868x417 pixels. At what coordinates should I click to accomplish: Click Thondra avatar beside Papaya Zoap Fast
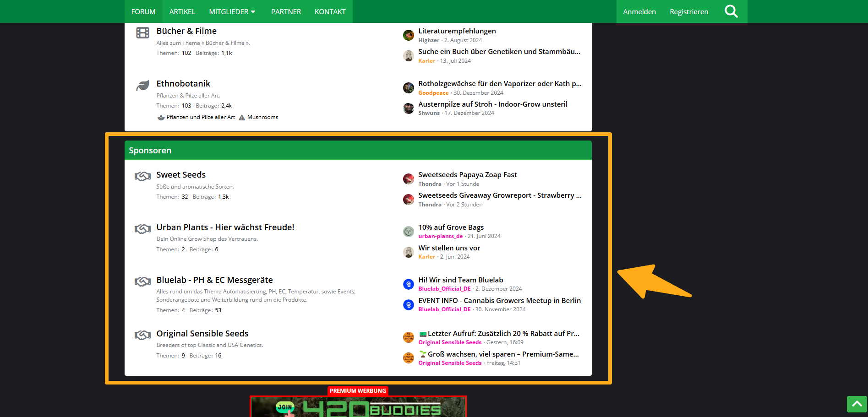409,179
